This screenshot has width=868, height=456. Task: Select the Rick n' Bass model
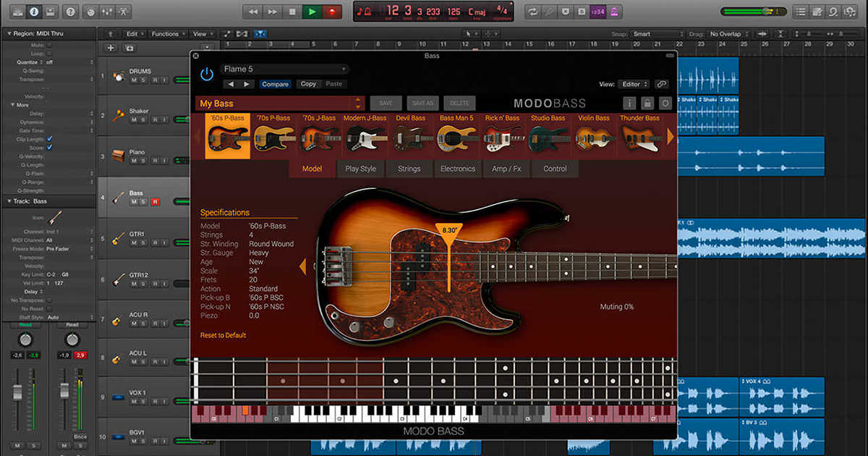[x=502, y=135]
